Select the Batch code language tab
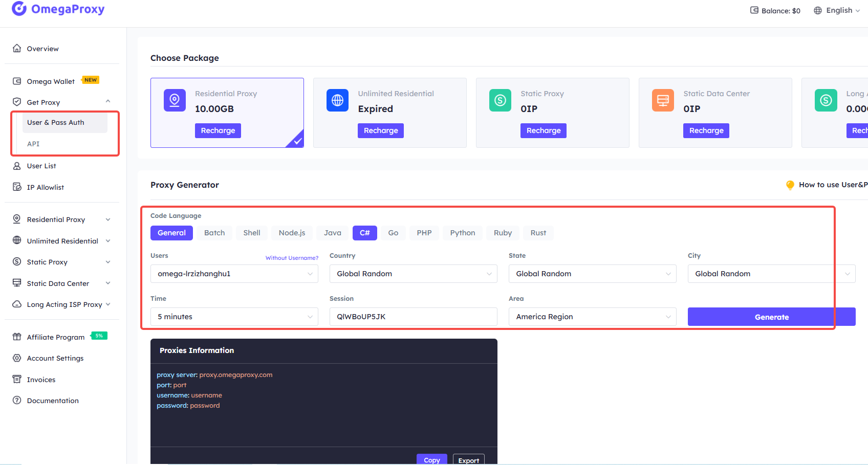 click(x=214, y=233)
